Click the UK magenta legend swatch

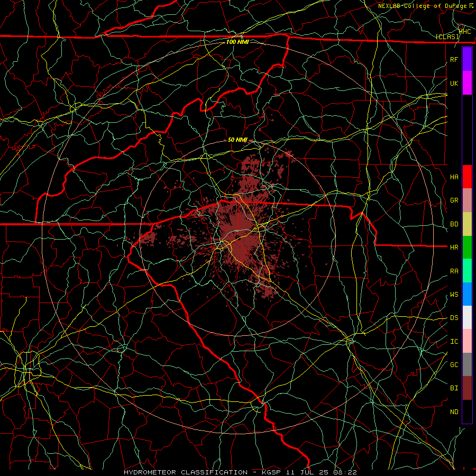pyautogui.click(x=467, y=83)
